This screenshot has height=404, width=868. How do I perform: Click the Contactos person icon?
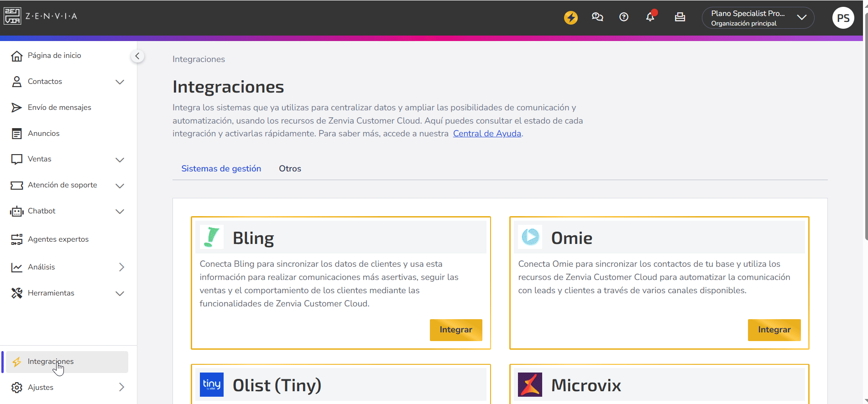(x=17, y=82)
